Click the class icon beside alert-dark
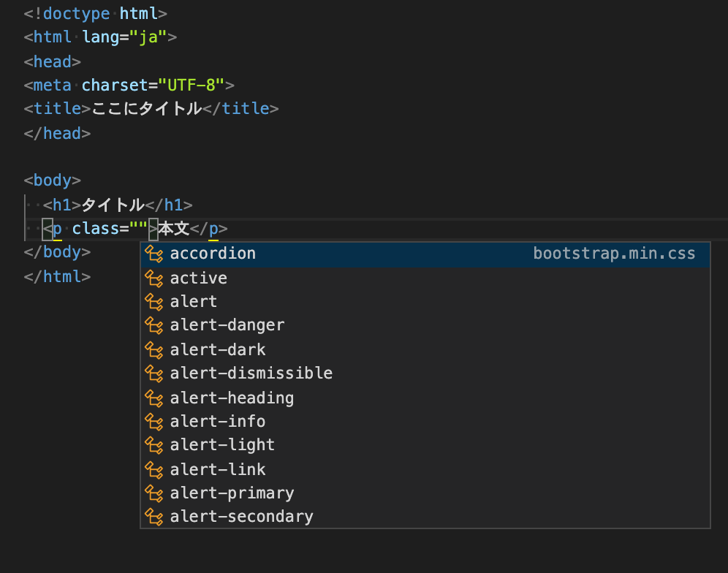The height and width of the screenshot is (573, 728). click(154, 349)
